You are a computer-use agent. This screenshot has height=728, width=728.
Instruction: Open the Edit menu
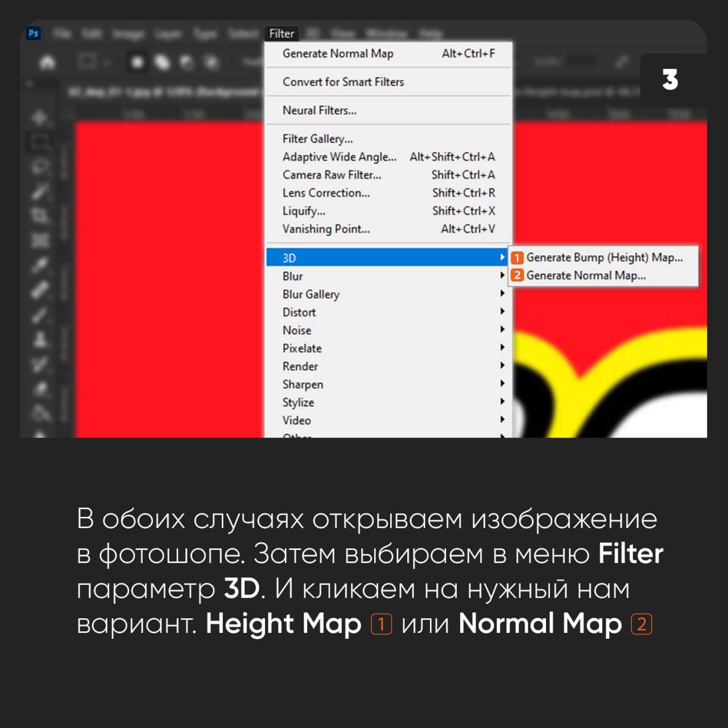tap(92, 34)
